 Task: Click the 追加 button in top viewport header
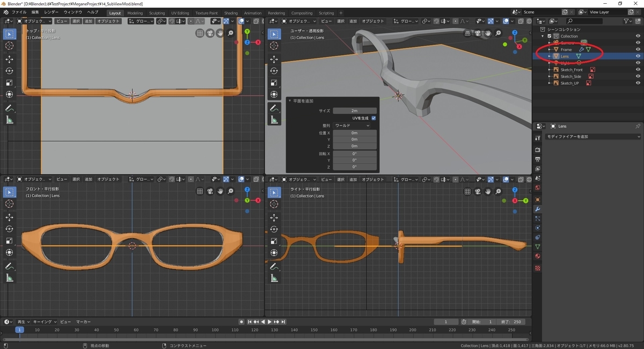point(89,21)
